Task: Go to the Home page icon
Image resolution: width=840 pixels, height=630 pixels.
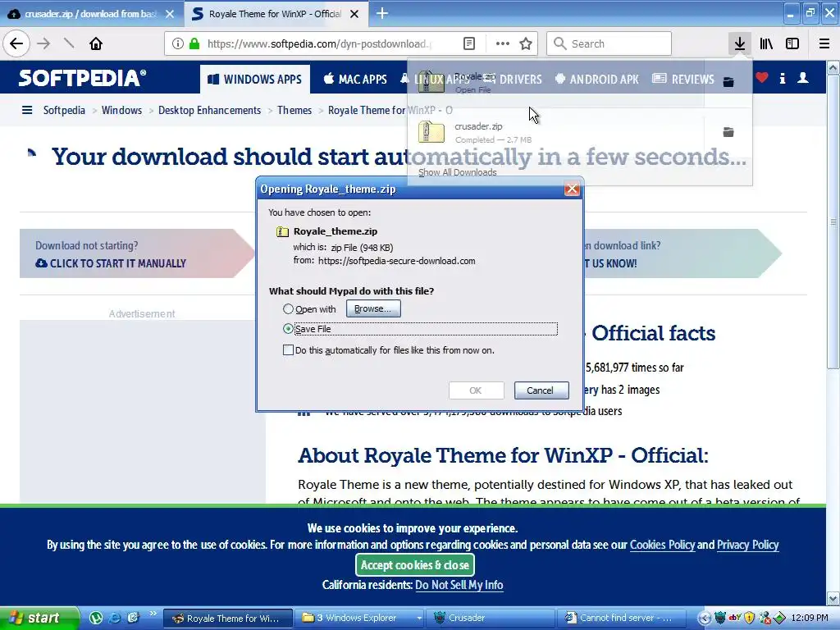Action: [x=95, y=43]
